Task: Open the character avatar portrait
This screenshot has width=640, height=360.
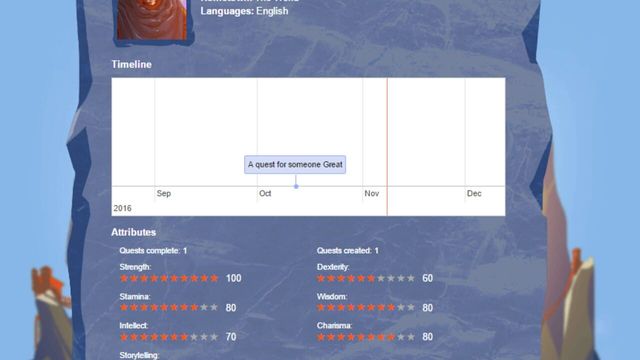Action: point(152,20)
